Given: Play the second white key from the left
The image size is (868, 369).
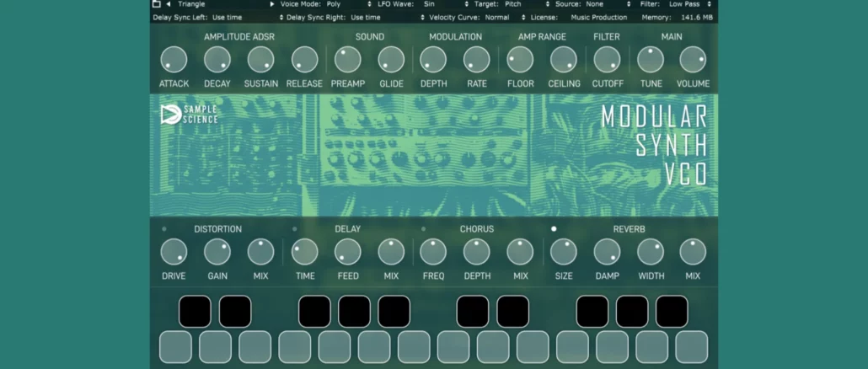Looking at the screenshot, I should tap(216, 347).
